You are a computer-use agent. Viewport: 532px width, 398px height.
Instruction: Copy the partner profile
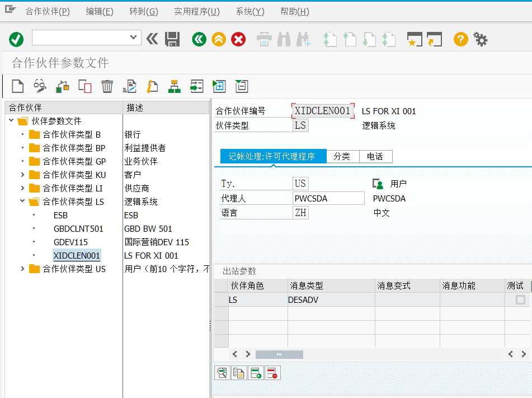pyautogui.click(x=84, y=86)
